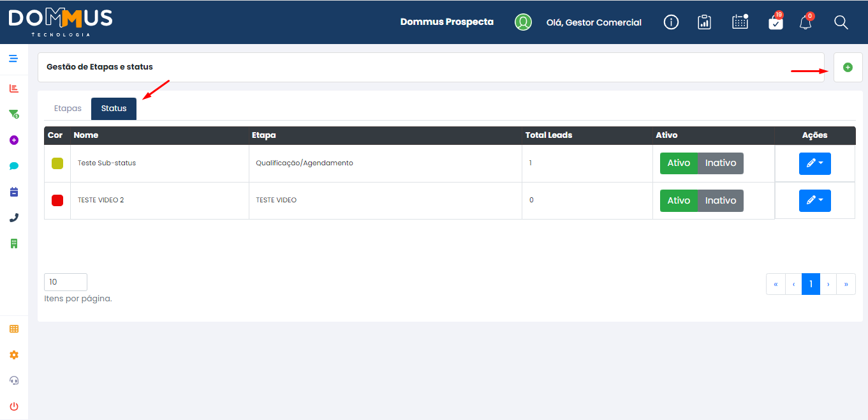The height and width of the screenshot is (420, 868).
Task: Open the calendar icon in top bar
Action: point(740,22)
